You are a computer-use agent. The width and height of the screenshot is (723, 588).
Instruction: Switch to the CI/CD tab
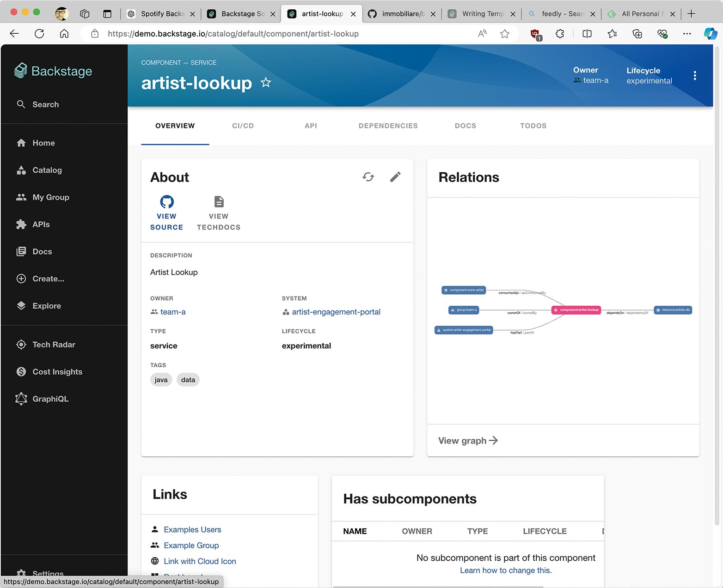pos(243,126)
